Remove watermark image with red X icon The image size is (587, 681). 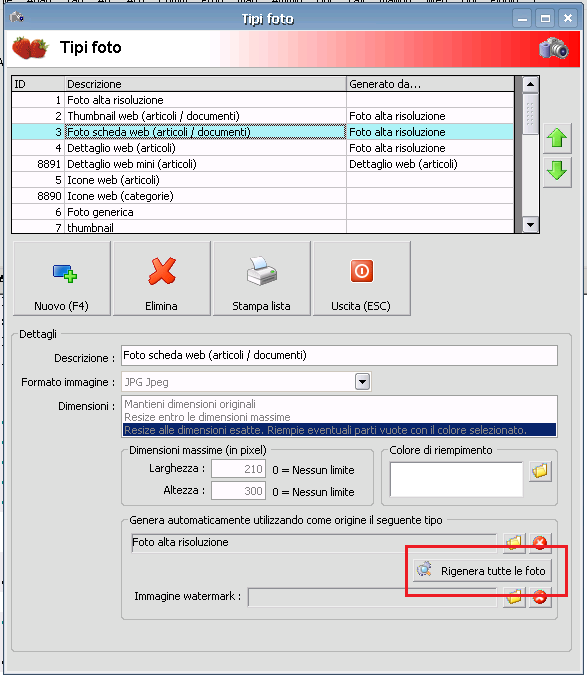[x=540, y=597]
